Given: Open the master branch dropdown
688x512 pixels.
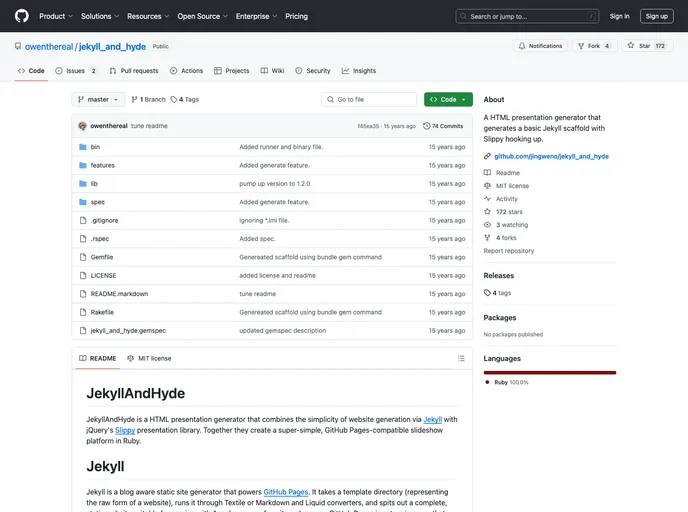Looking at the screenshot, I should tap(98, 100).
